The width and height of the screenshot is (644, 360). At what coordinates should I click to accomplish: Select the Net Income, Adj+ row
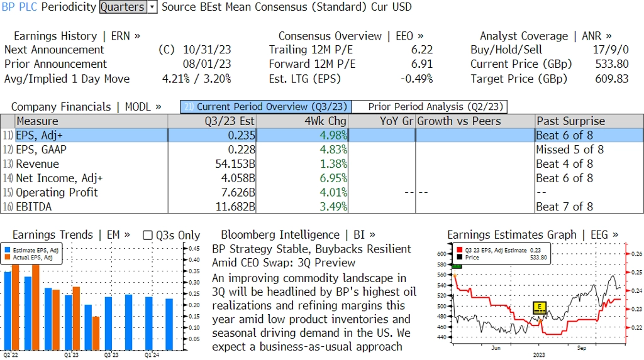point(322,178)
